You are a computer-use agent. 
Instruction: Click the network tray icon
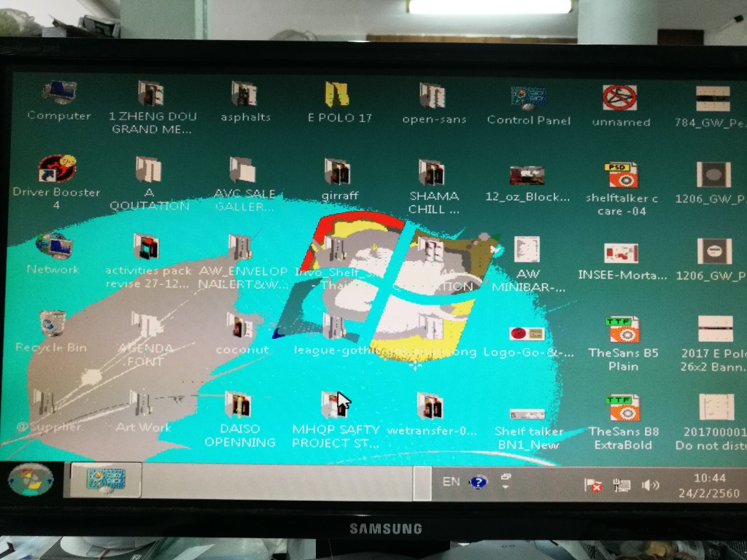[x=622, y=485]
